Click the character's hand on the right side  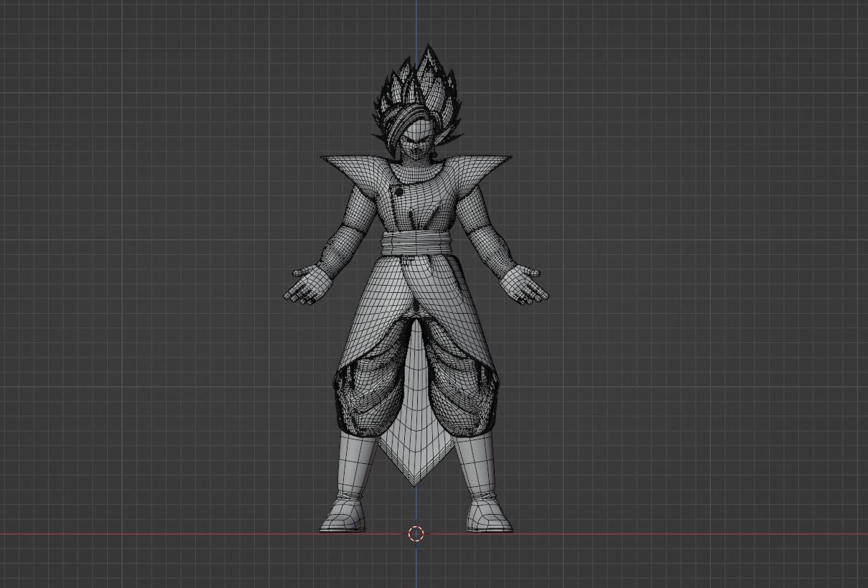526,284
